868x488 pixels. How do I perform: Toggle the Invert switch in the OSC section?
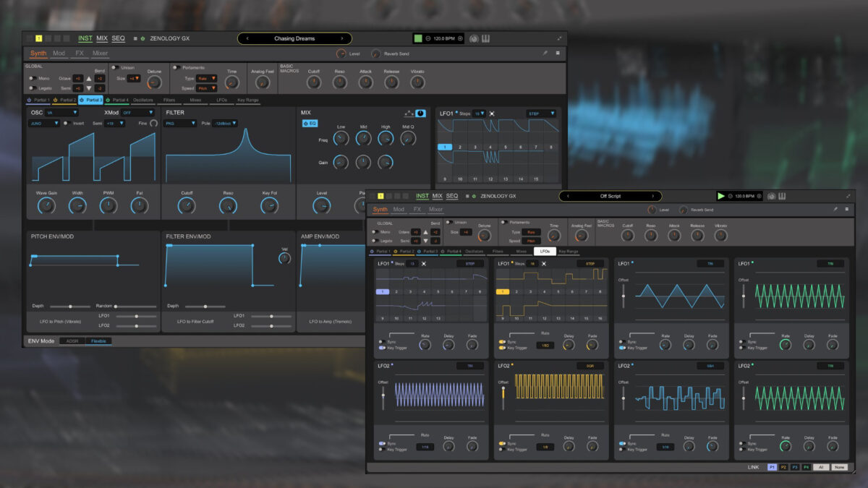[67, 124]
